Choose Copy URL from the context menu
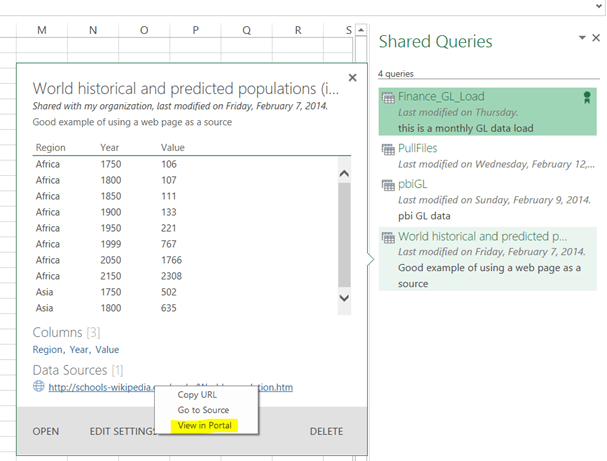607x461 pixels. [199, 394]
